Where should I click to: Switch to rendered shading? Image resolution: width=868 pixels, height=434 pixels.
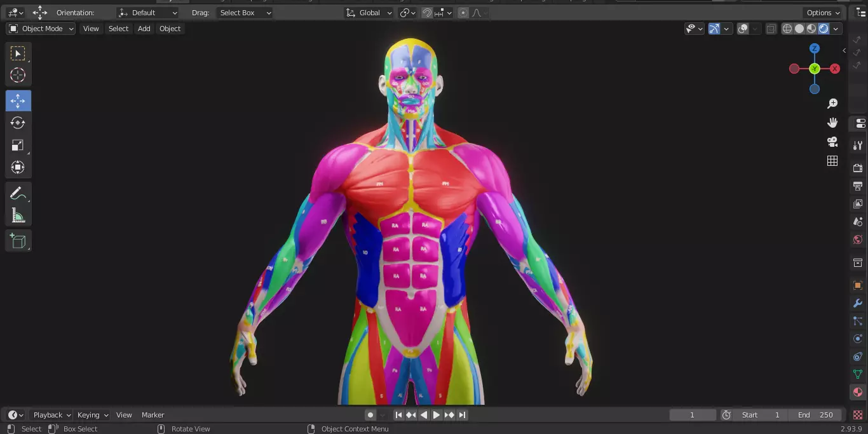coord(824,29)
